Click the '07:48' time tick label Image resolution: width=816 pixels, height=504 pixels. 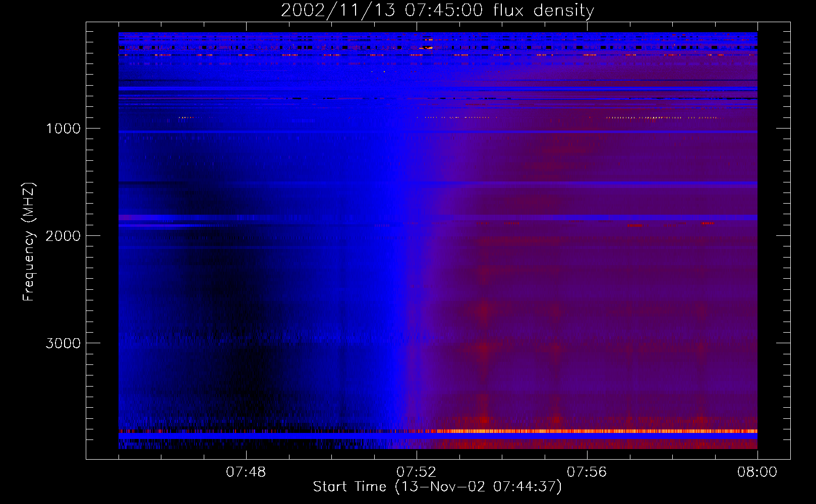click(246, 472)
